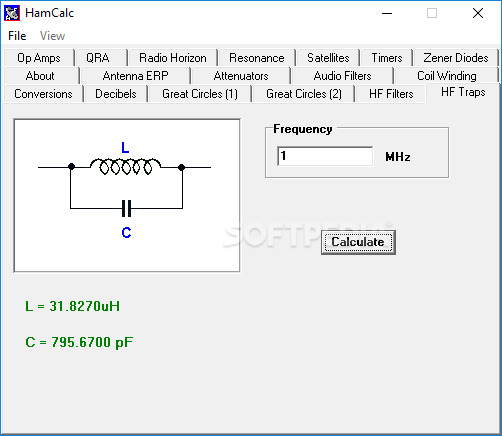This screenshot has width=502, height=436.
Task: Open the Radio Horizon tab
Action: [173, 58]
